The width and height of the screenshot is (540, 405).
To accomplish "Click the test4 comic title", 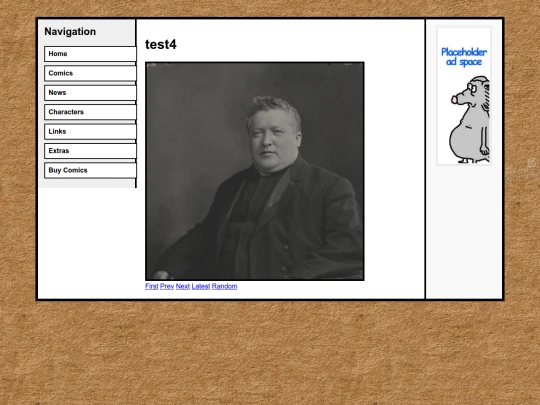I will point(161,44).
